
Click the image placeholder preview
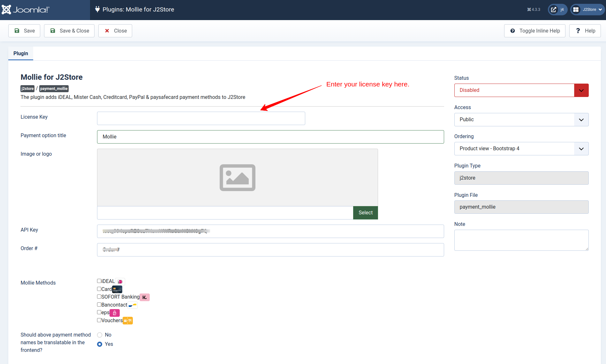coord(238,177)
